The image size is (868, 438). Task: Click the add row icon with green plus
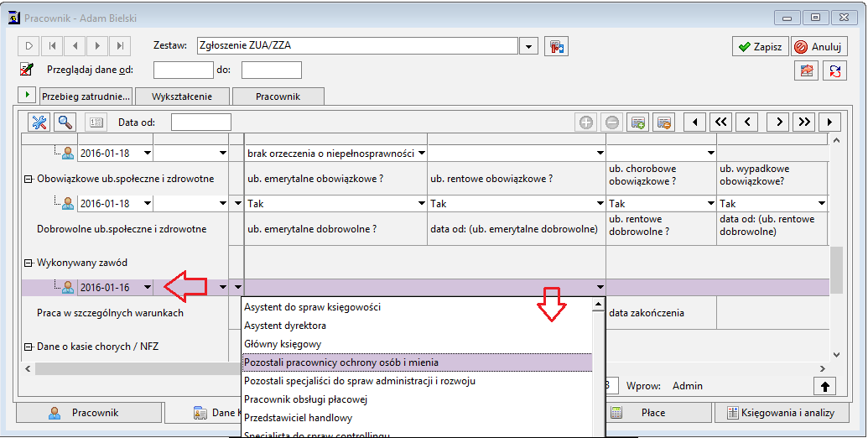(638, 122)
